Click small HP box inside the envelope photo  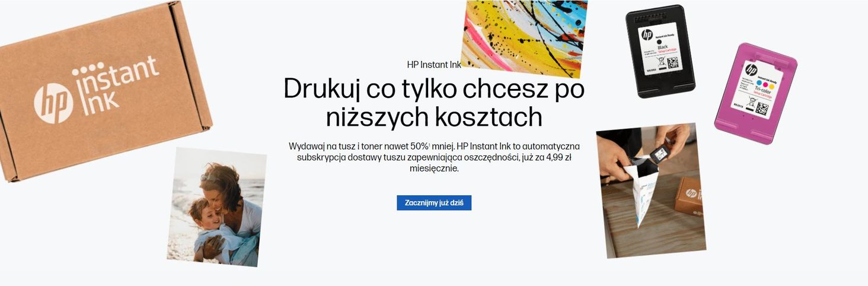tap(690, 195)
